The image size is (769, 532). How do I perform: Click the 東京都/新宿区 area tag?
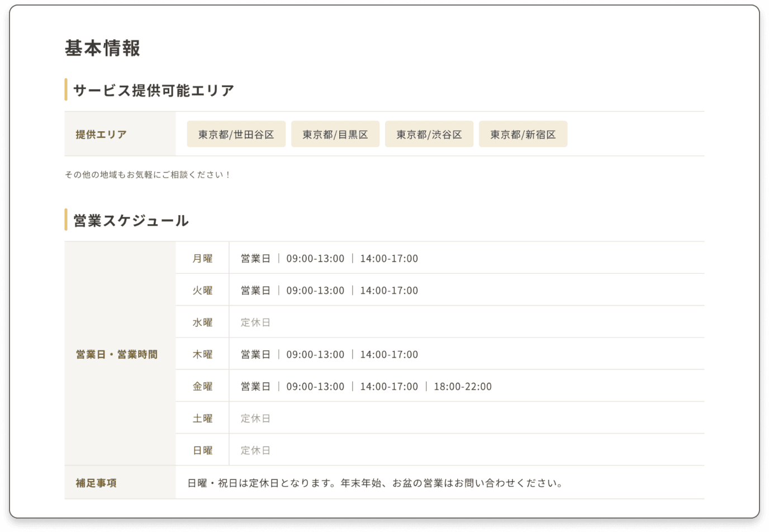[x=523, y=134]
